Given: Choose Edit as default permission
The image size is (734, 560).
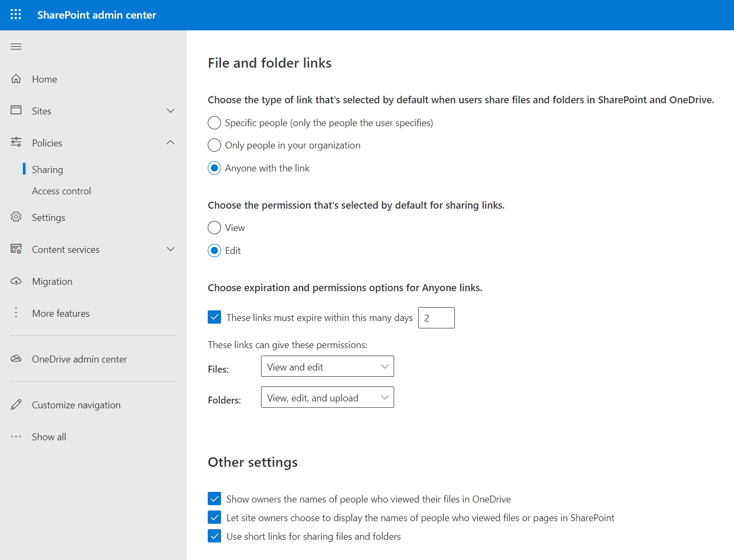Looking at the screenshot, I should click(214, 251).
